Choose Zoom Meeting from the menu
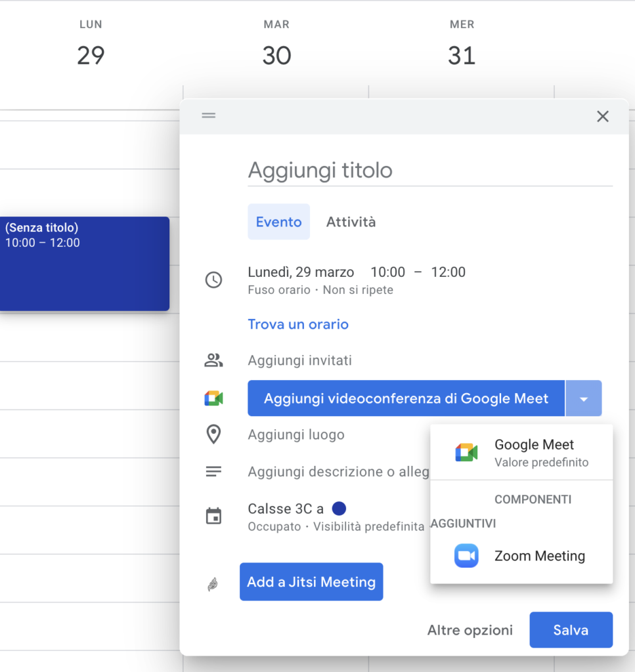The width and height of the screenshot is (635, 672). pyautogui.click(x=521, y=555)
